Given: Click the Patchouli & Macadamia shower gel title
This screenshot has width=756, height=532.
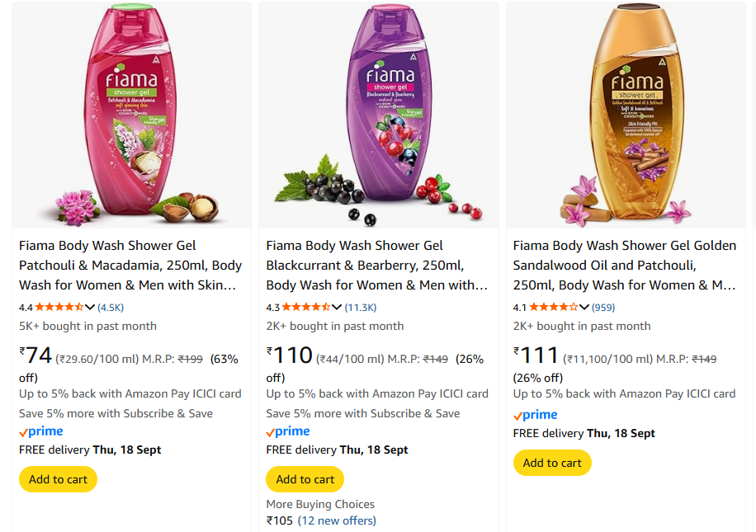Looking at the screenshot, I should [x=130, y=266].
